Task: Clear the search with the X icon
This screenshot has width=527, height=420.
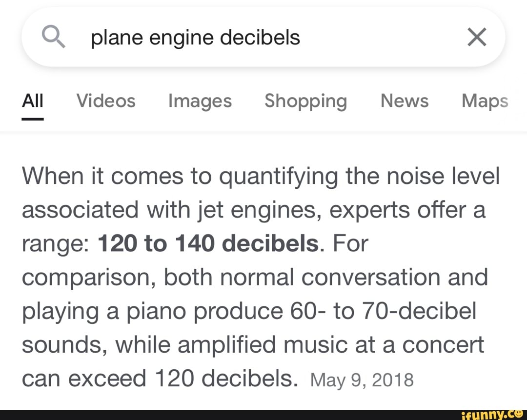Action: (477, 37)
